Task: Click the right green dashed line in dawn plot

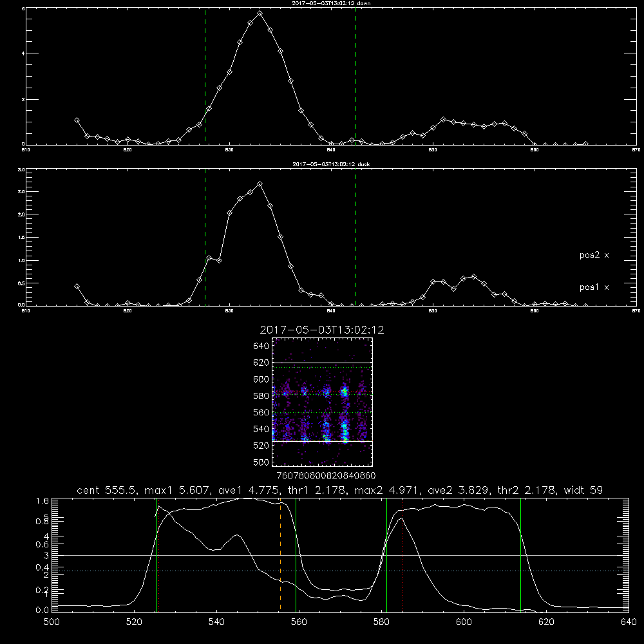Action: click(355, 77)
